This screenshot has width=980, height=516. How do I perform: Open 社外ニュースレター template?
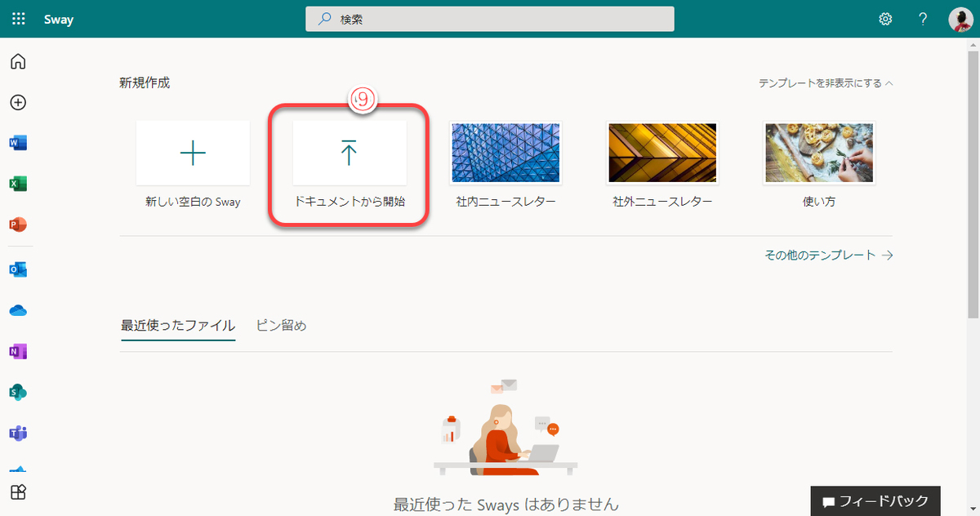click(x=663, y=164)
